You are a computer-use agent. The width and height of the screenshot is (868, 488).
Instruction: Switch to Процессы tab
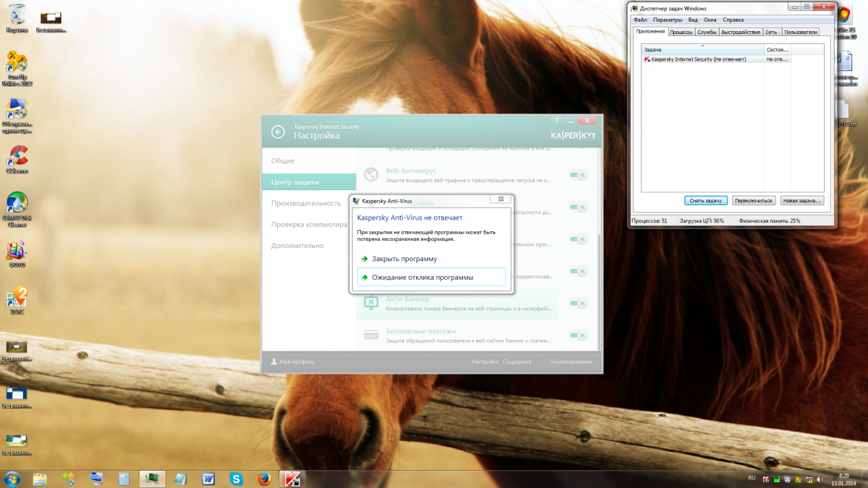pyautogui.click(x=681, y=32)
